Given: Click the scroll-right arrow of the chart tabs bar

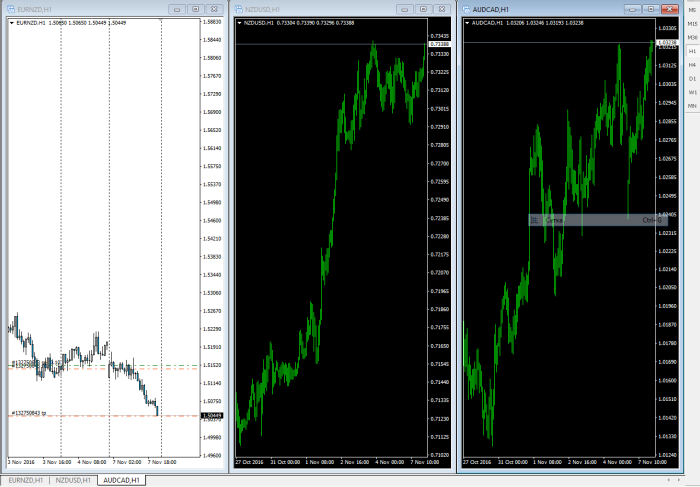Looking at the screenshot, I should tap(680, 480).
